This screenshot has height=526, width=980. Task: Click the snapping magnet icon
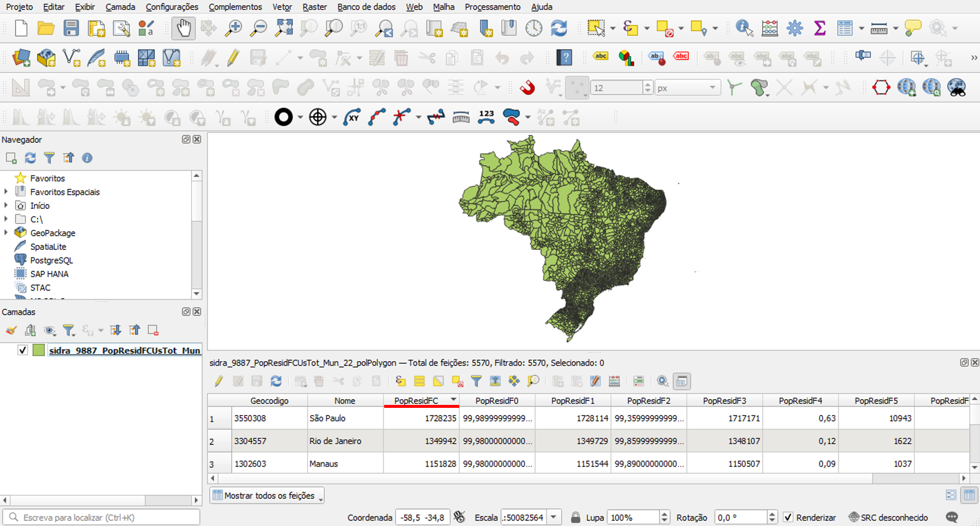tap(527, 88)
